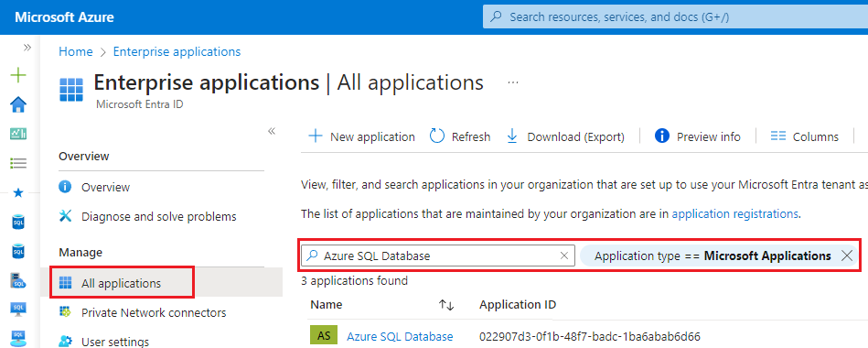
Task: Open the SQL virtual machine monitor sidebar icon
Action: [x=19, y=310]
